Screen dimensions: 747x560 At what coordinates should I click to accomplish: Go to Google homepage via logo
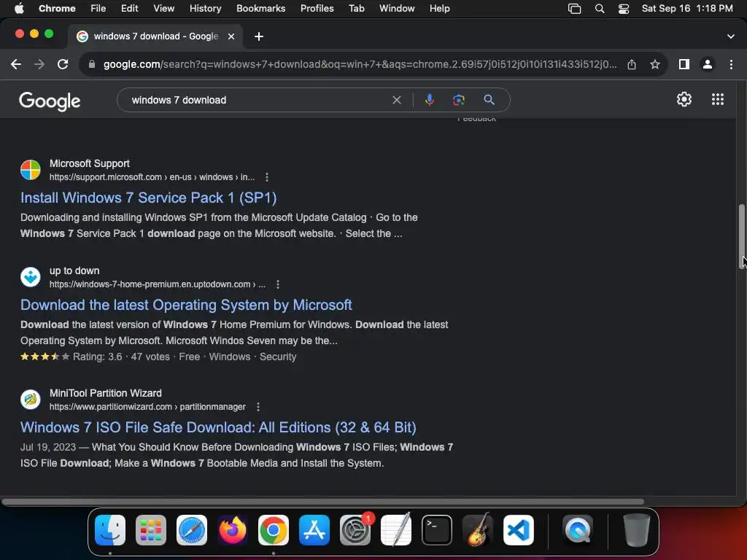coord(50,101)
